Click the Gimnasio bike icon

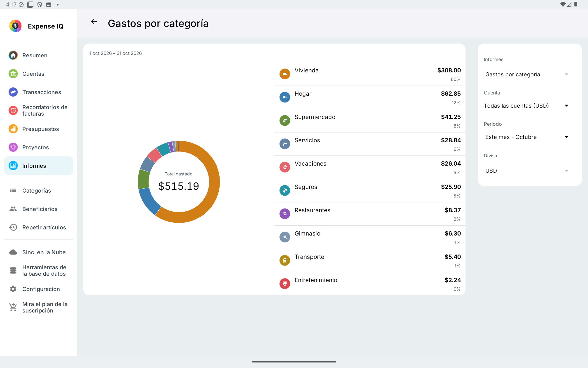click(x=285, y=237)
